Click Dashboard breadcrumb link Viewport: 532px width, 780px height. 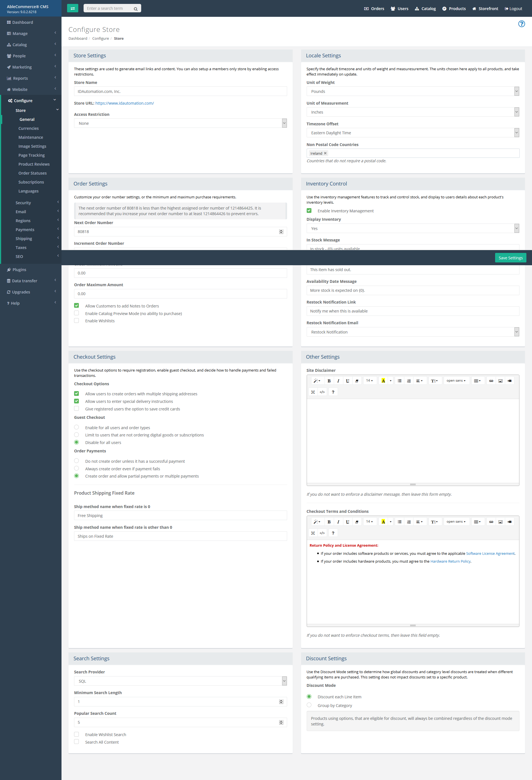tap(78, 39)
